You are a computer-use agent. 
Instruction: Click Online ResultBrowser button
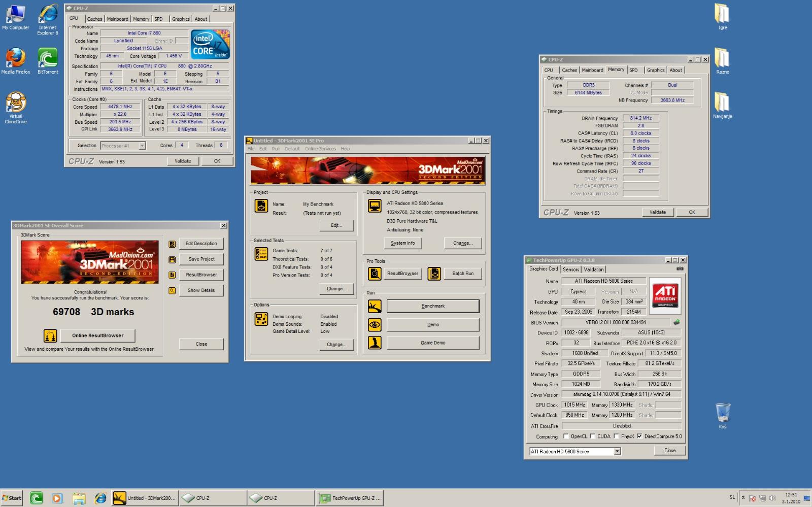coord(97,335)
